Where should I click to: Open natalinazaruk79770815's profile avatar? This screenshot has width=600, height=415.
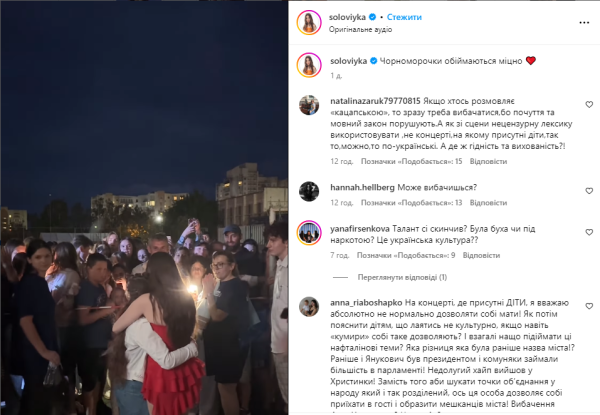[x=309, y=105]
